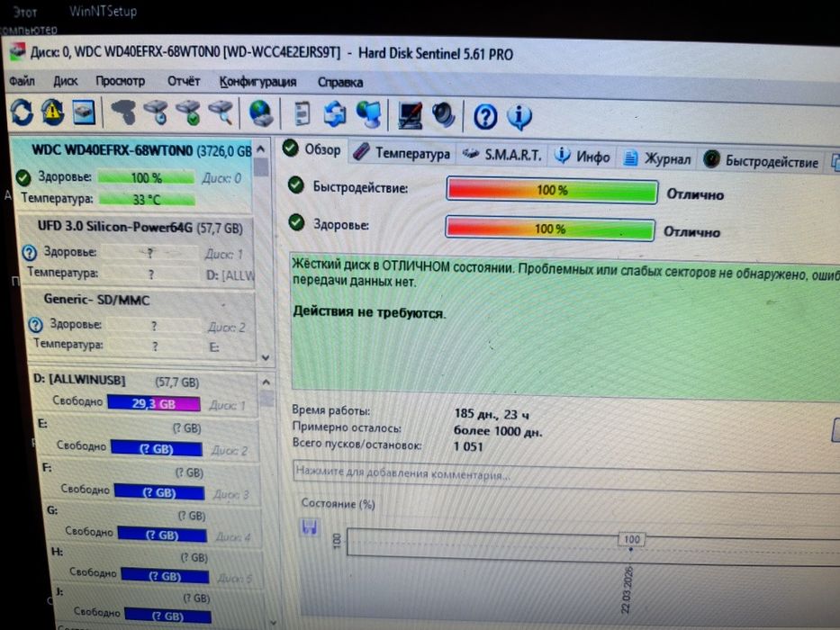The width and height of the screenshot is (840, 630).
Task: Open the alerts icon with yellow warning sign
Action: point(52,112)
